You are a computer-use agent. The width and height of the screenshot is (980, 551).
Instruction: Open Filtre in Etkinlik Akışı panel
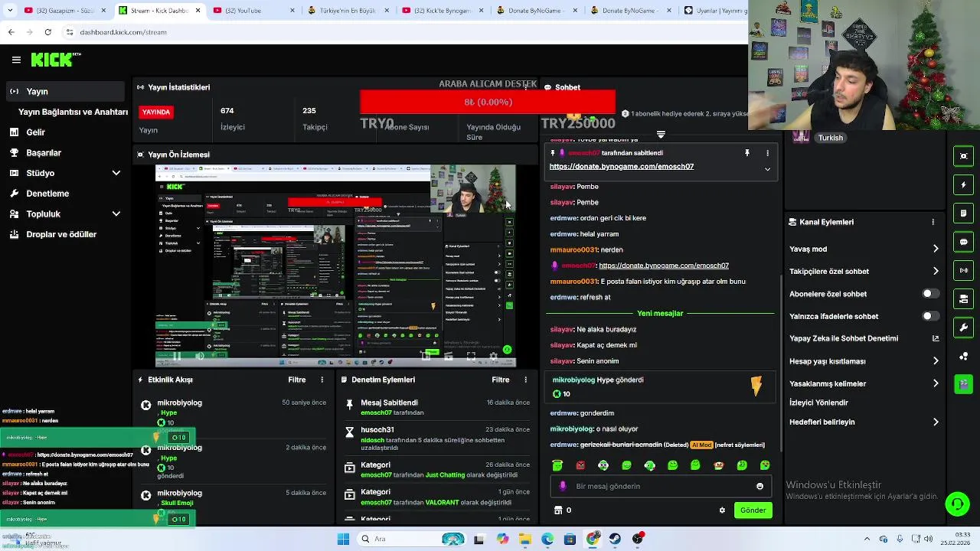(297, 380)
